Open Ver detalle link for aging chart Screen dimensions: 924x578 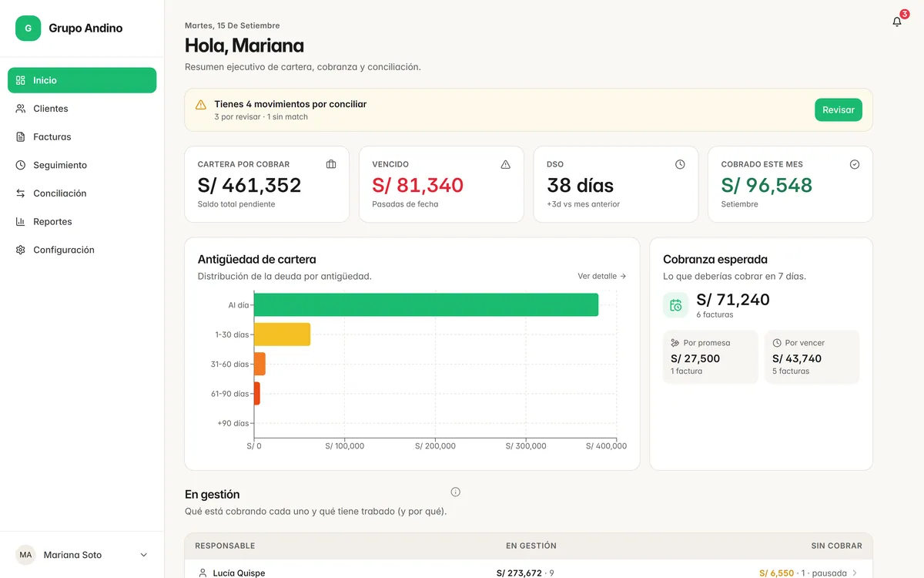602,276
